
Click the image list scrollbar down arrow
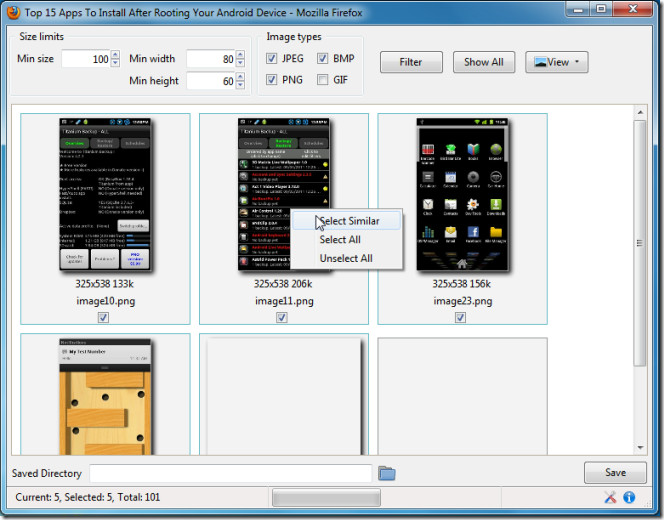[640, 448]
